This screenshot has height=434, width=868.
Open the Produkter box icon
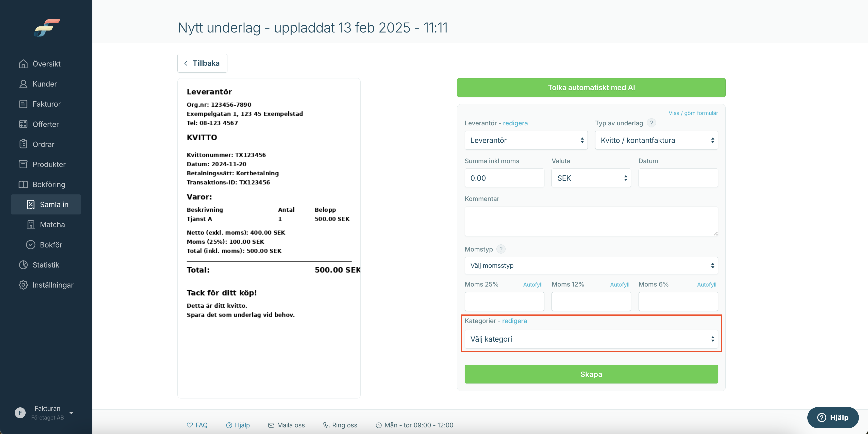click(x=23, y=164)
